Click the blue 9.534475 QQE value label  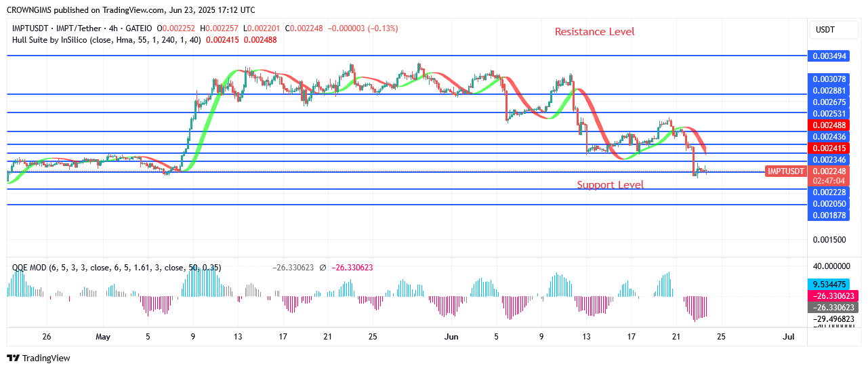833,285
